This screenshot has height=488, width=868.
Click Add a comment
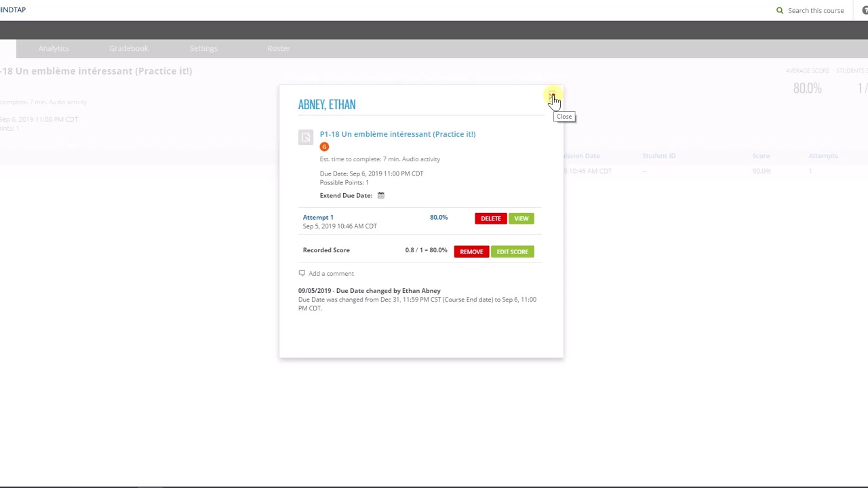(331, 273)
